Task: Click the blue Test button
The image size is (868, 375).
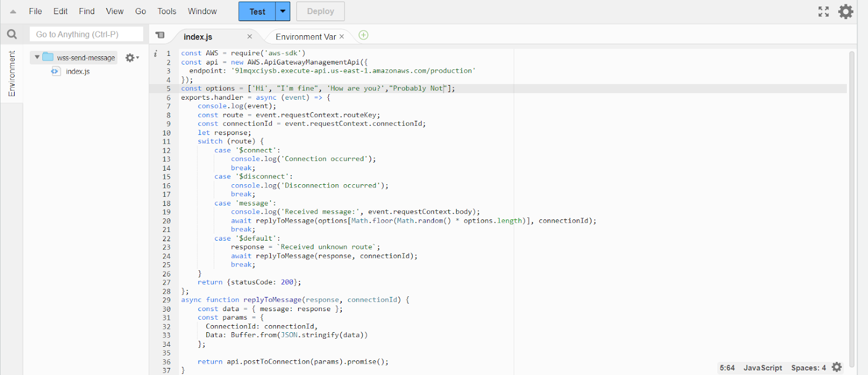Action: click(257, 11)
